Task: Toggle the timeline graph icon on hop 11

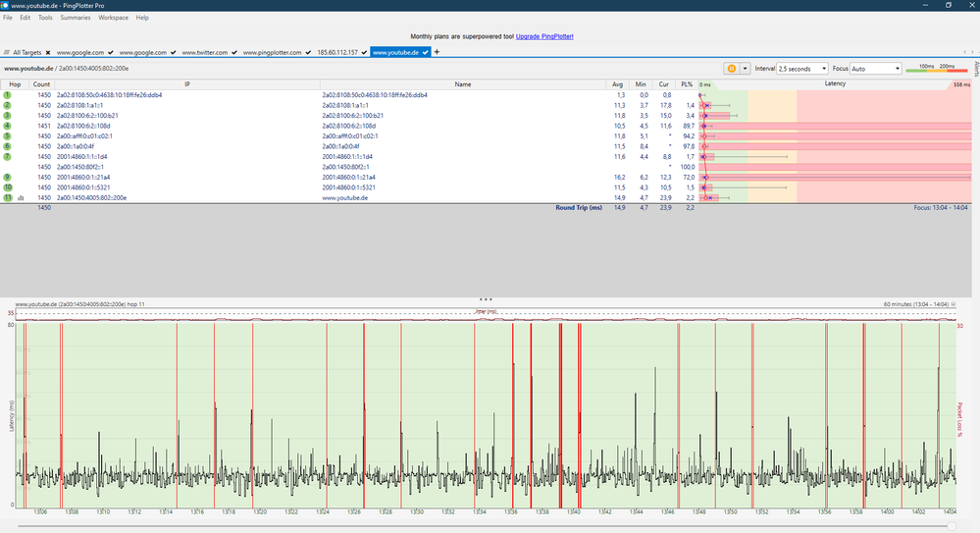Action: [21, 197]
